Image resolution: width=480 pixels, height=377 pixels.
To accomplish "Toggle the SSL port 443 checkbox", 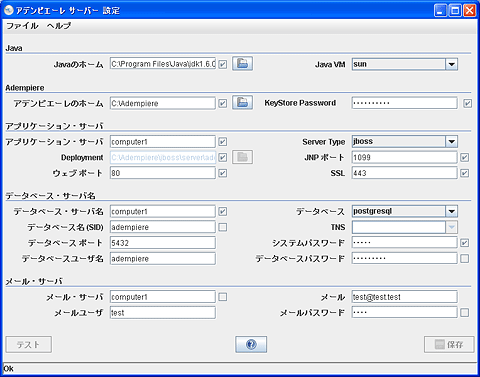I will click(465, 173).
